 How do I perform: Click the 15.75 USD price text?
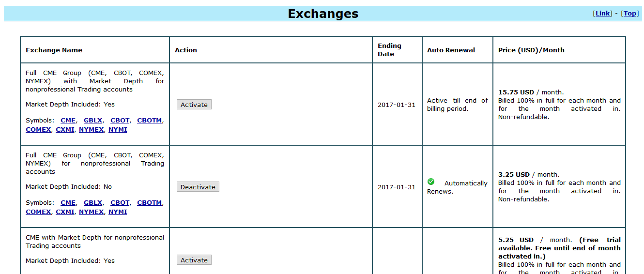click(x=516, y=92)
